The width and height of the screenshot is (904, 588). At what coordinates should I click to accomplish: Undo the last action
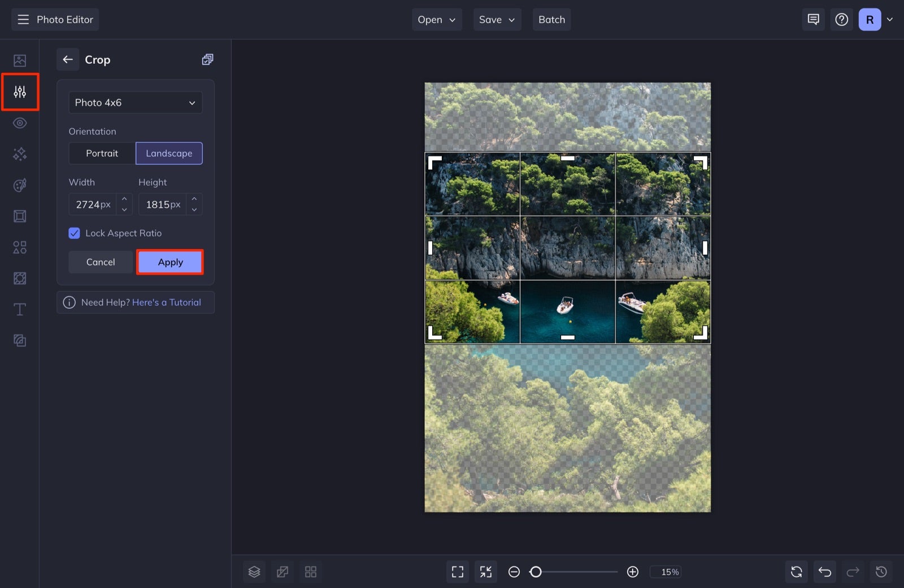[x=824, y=571]
